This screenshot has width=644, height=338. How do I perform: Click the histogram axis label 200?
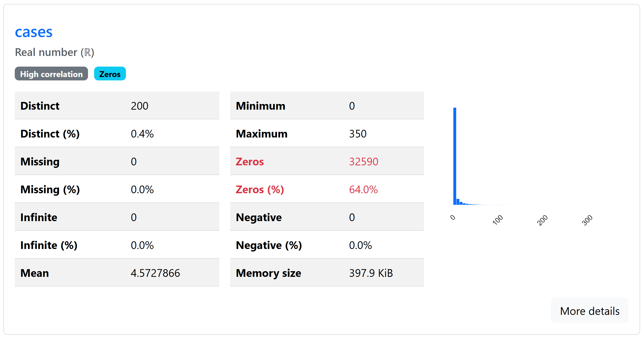click(x=542, y=220)
